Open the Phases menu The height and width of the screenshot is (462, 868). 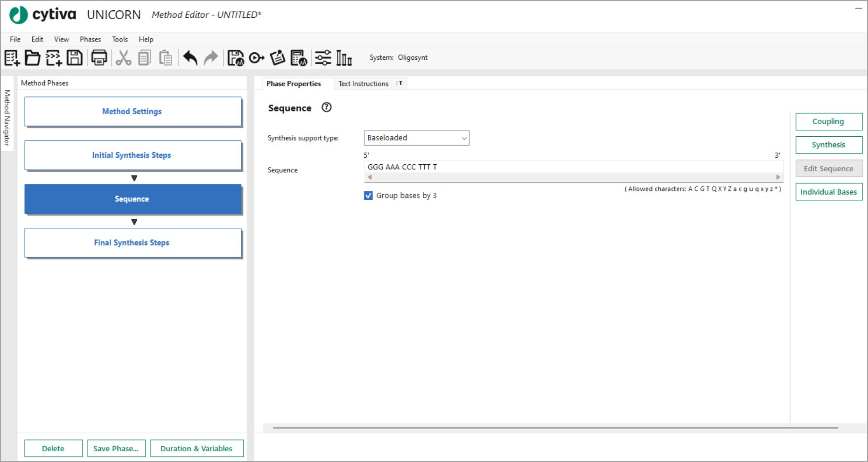90,39
